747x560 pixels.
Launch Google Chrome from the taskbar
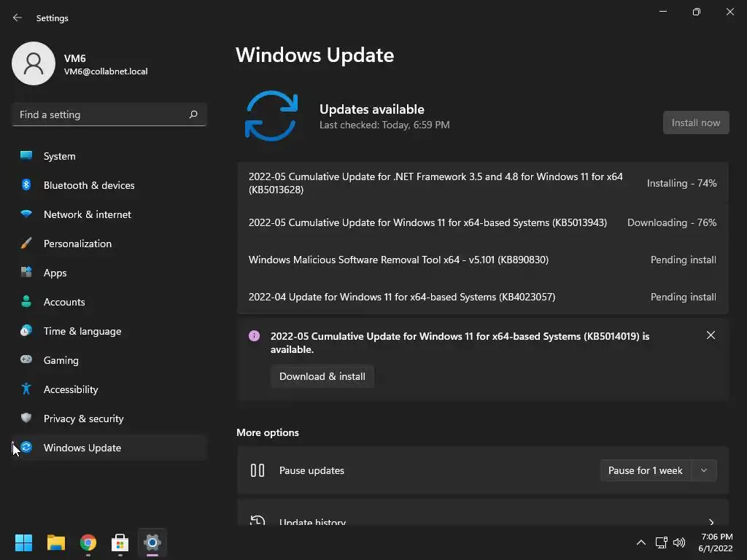click(88, 542)
